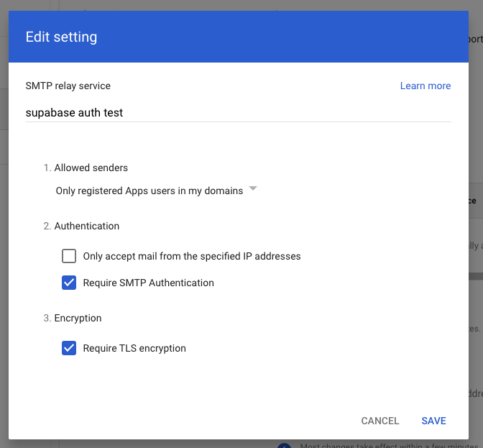Viewport: 483px width, 448px height.
Task: Enable 'Only accept mail from specified IP addresses' checkbox
Action: point(69,256)
